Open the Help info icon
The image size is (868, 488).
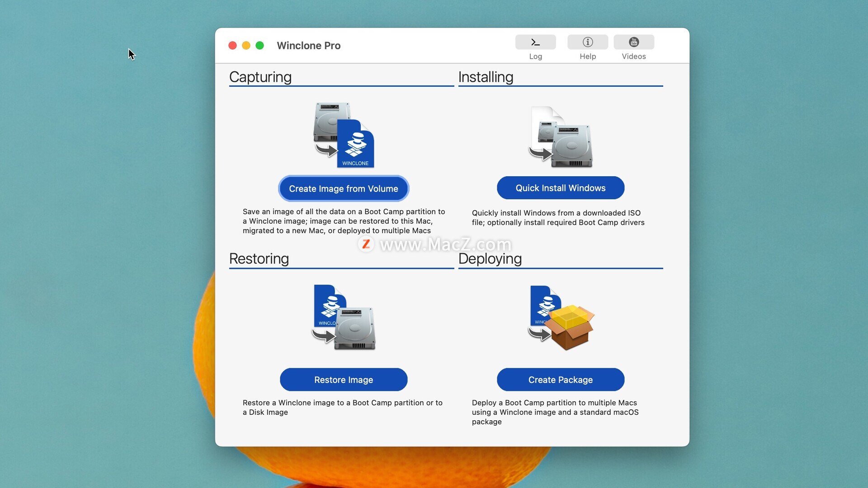[588, 42]
